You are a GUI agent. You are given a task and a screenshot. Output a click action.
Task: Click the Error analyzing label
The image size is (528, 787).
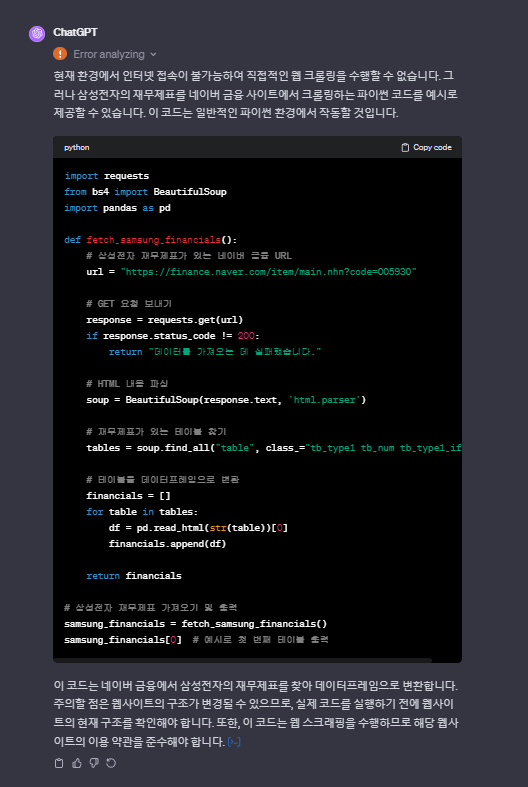pyautogui.click(x=109, y=54)
